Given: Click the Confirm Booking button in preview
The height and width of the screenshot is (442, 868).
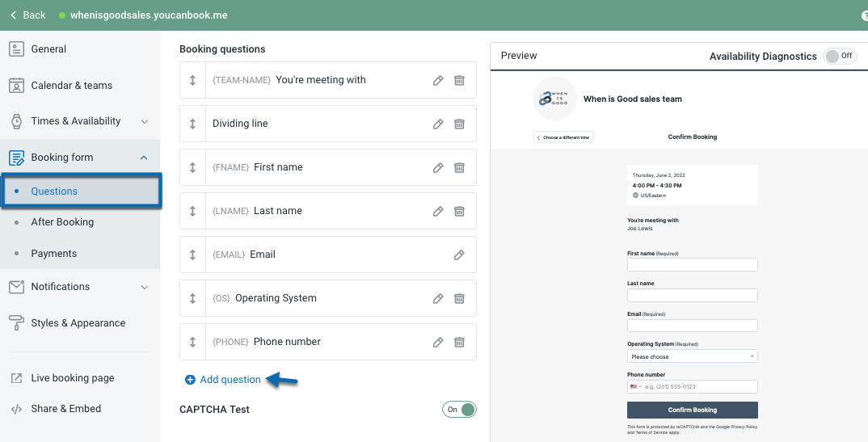Looking at the screenshot, I should coord(692,410).
